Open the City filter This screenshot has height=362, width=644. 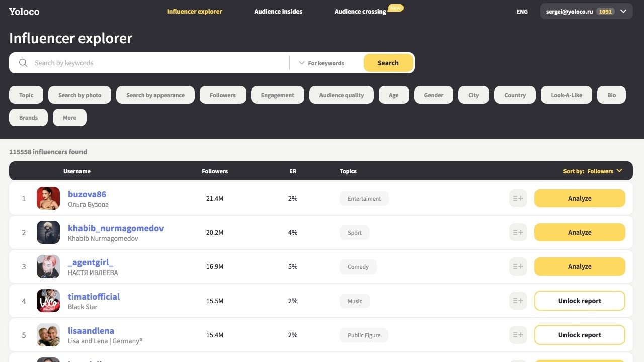click(474, 95)
